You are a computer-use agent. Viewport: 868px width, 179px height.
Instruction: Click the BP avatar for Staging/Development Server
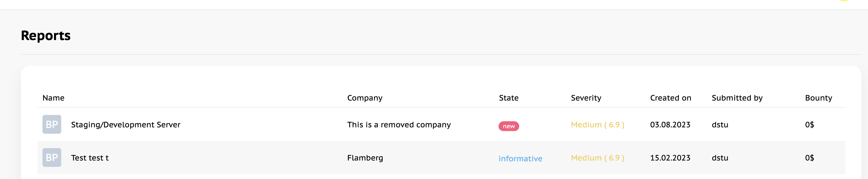pyautogui.click(x=52, y=124)
